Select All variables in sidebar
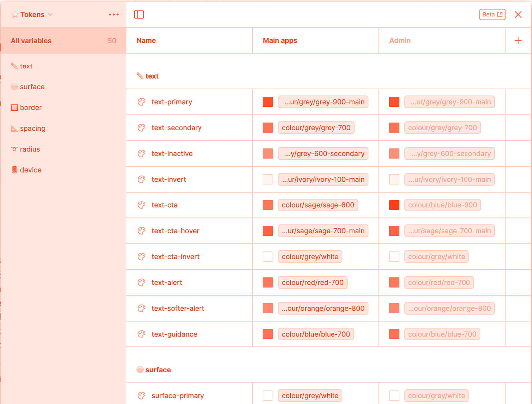Image resolution: width=532 pixels, height=404 pixels. tap(63, 41)
